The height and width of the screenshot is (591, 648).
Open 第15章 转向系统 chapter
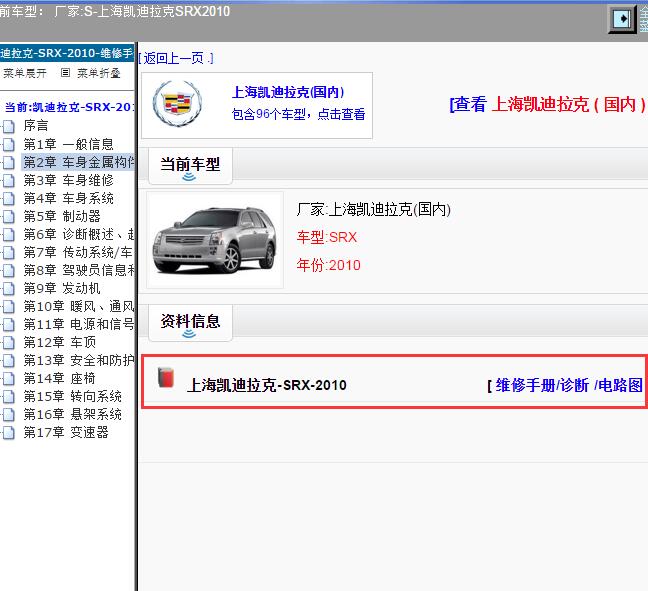72,396
